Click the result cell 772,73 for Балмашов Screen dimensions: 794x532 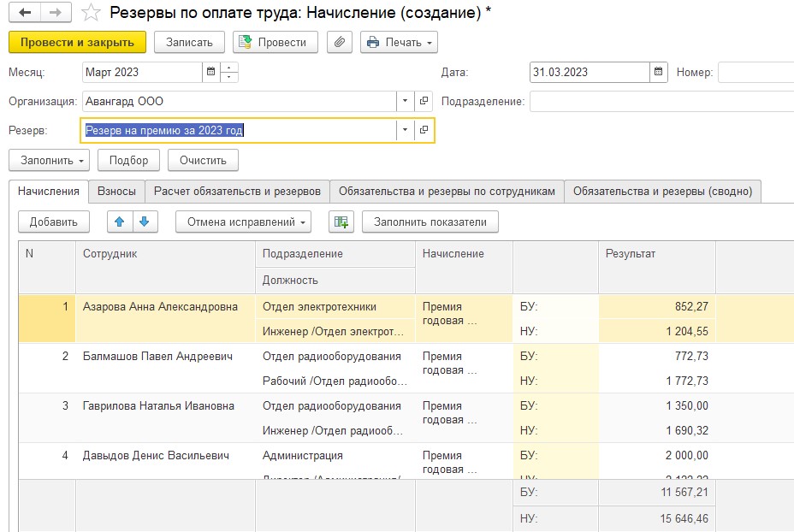[x=657, y=357]
